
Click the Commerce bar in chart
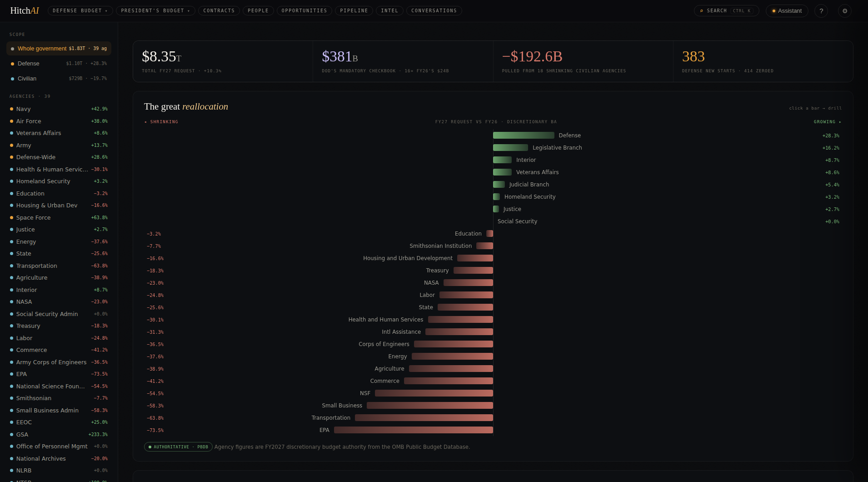[x=449, y=381]
